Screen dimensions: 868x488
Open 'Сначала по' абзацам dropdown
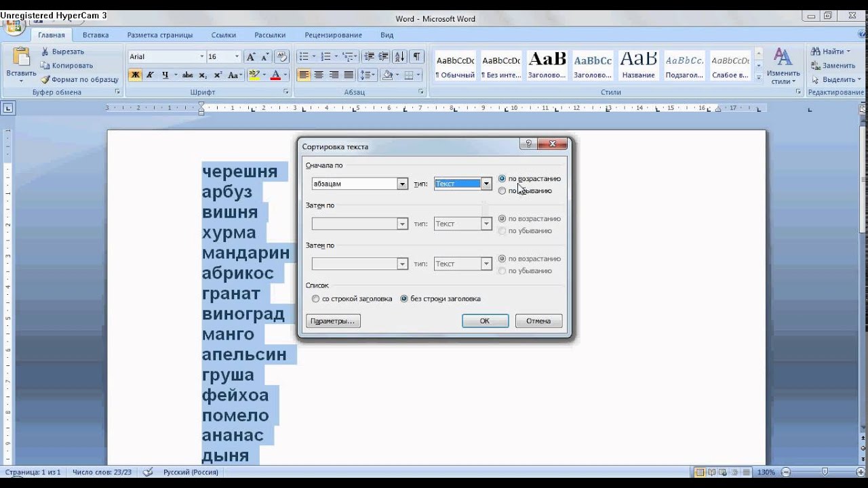click(x=402, y=184)
